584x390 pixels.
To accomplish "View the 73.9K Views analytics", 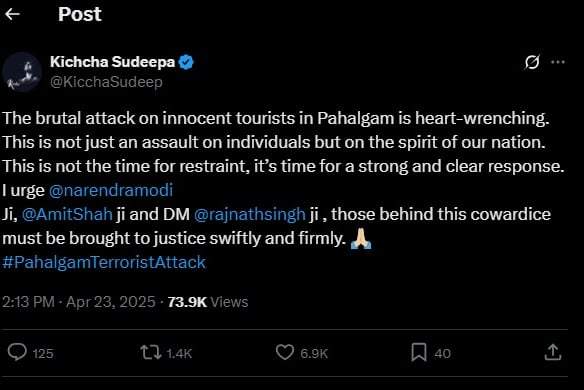I will [208, 302].
